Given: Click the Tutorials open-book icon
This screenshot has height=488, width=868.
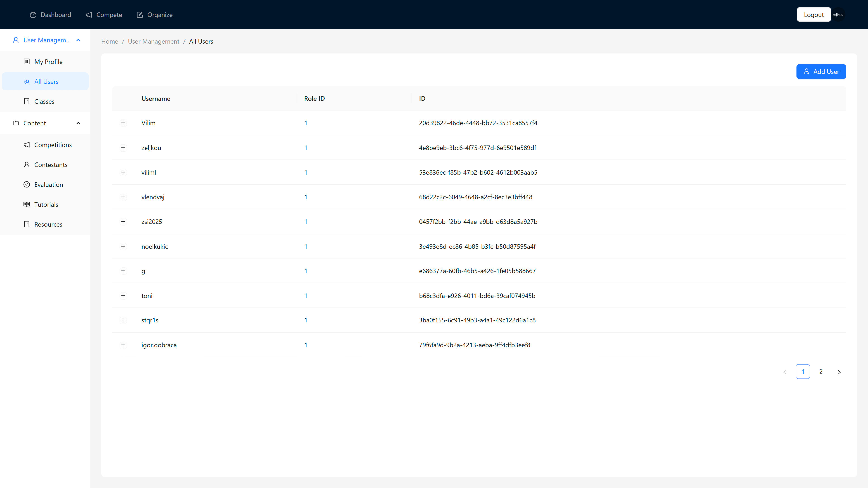Looking at the screenshot, I should (27, 204).
